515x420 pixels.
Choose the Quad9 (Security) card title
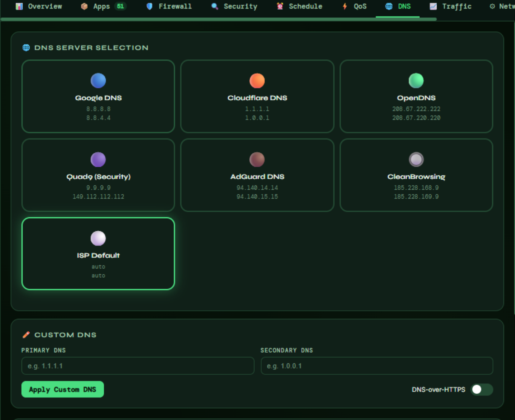98,177
